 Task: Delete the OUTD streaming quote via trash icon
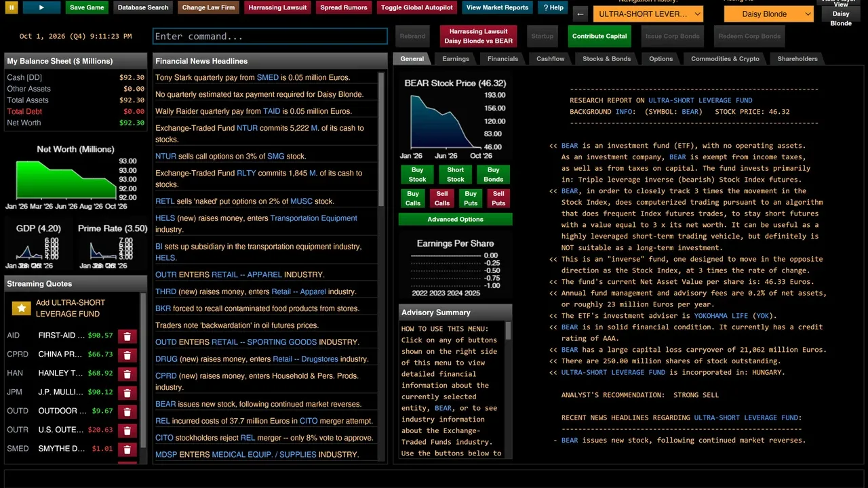[x=127, y=411]
